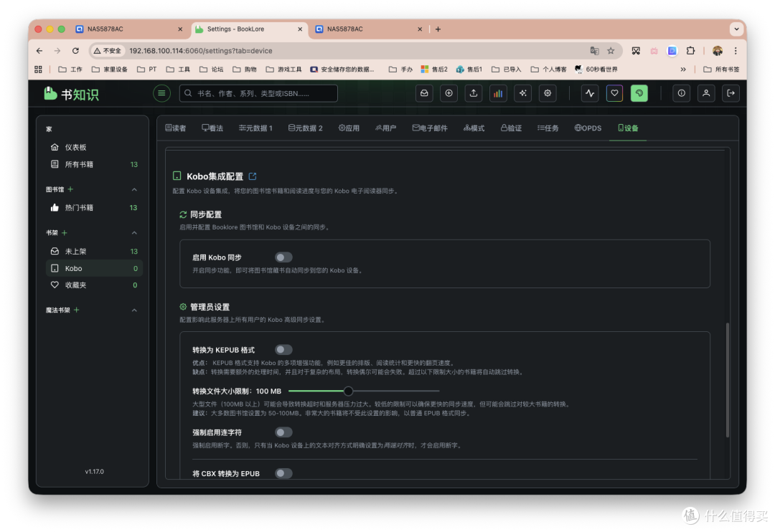Open new browser tab with plus button

(x=438, y=29)
